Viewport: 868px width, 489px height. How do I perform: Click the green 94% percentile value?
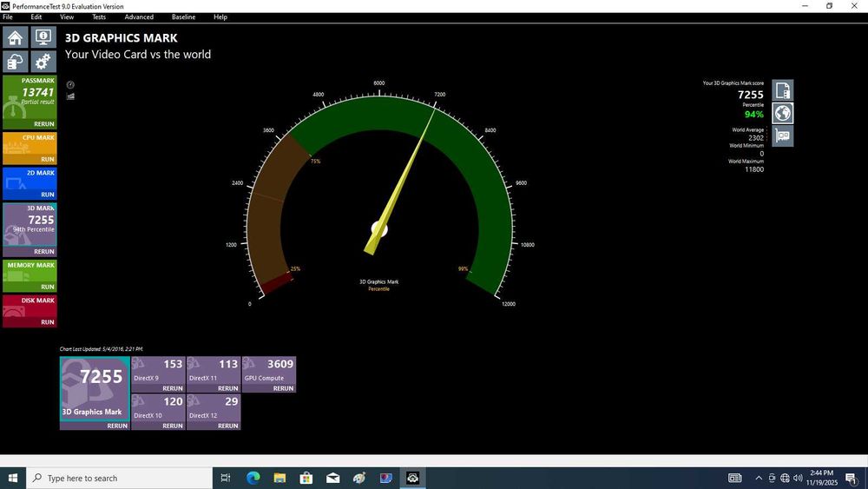point(754,114)
